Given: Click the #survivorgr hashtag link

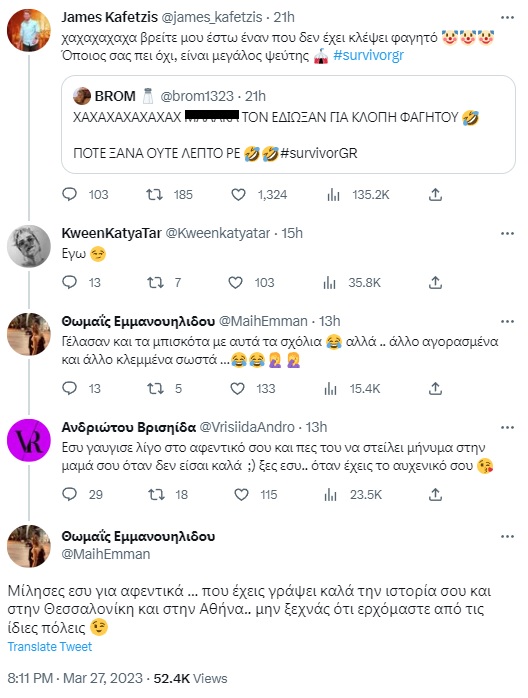Looking at the screenshot, I should point(369,56).
